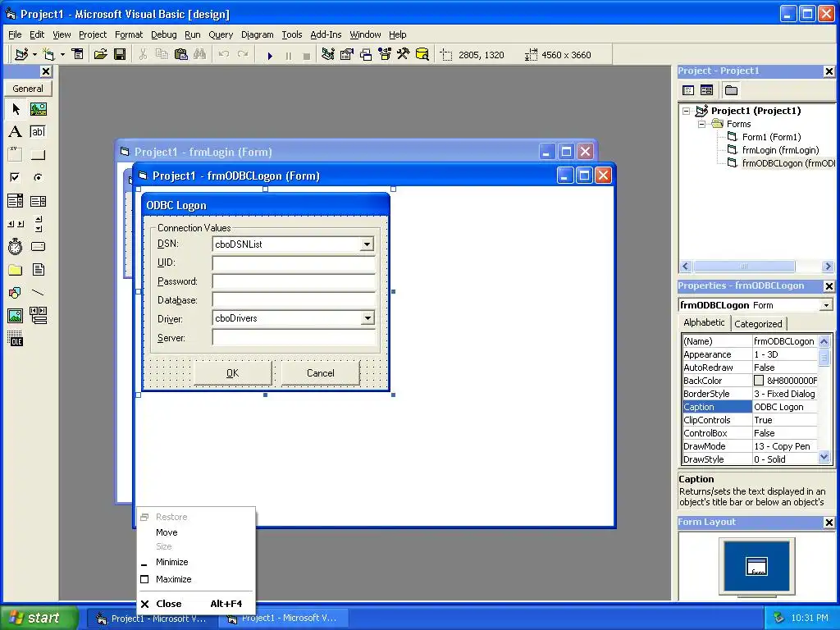Click the Open Project toolbar icon

(x=100, y=54)
